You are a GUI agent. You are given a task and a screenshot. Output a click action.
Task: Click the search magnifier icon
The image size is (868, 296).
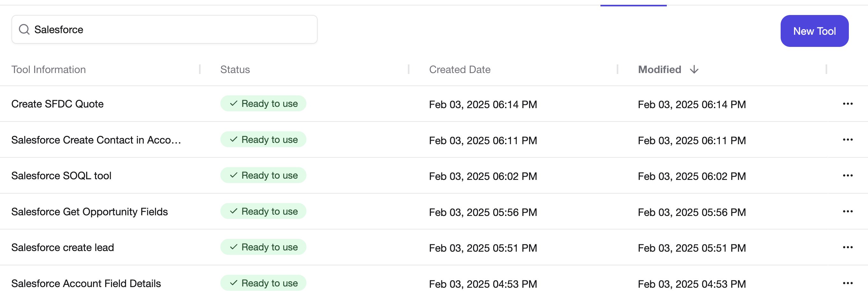coord(24,29)
